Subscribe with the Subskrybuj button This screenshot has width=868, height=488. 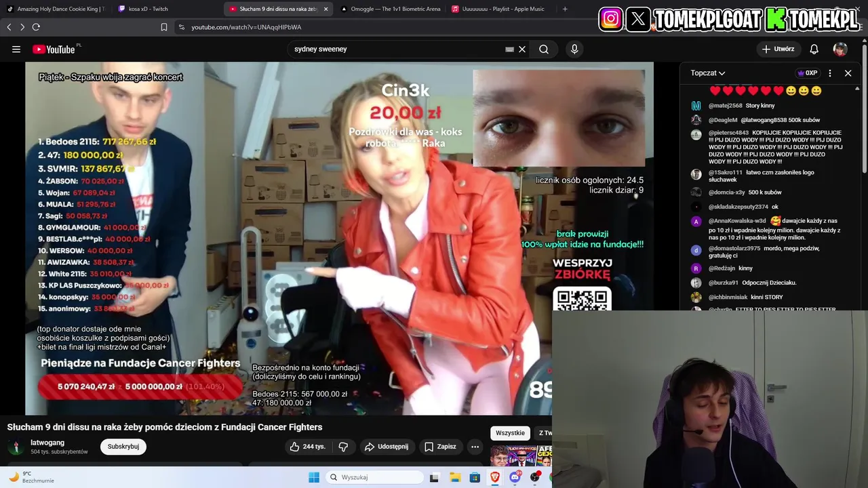coord(123,447)
